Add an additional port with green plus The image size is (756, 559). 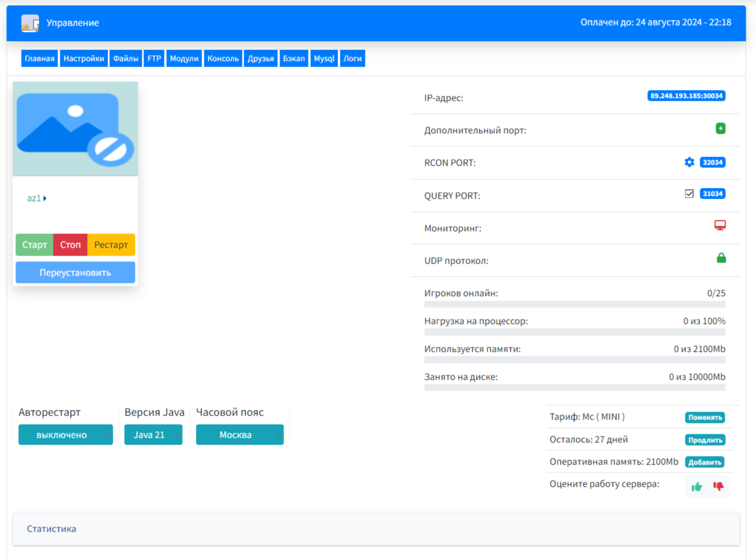tap(721, 129)
